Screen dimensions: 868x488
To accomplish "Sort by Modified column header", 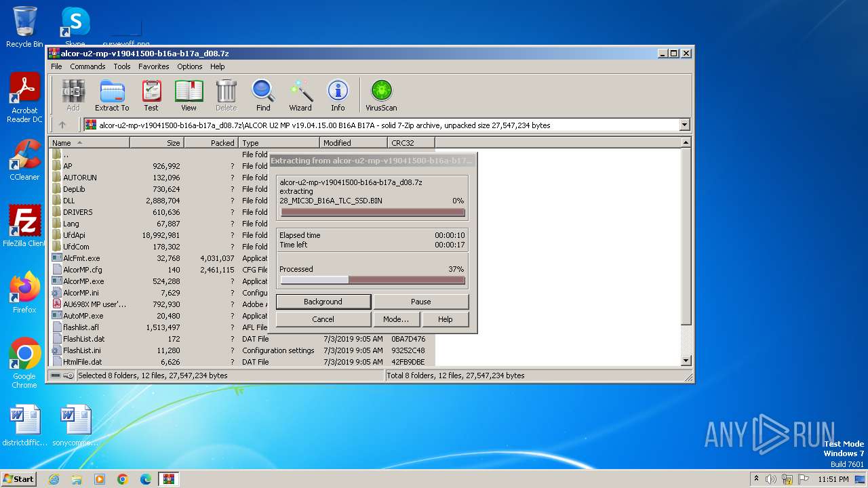I will [x=354, y=143].
